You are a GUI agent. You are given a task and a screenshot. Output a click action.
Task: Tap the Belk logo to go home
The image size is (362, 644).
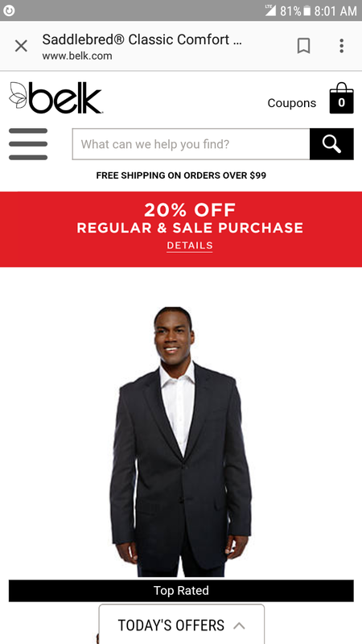pyautogui.click(x=56, y=97)
